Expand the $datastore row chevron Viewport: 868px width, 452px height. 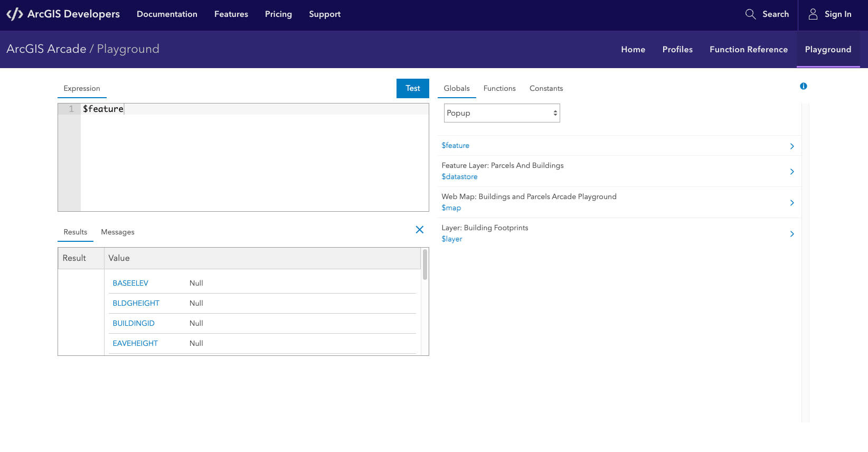point(792,172)
